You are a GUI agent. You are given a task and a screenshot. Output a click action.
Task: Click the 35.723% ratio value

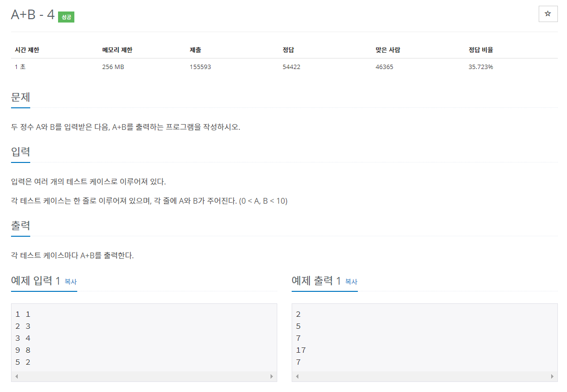(481, 67)
